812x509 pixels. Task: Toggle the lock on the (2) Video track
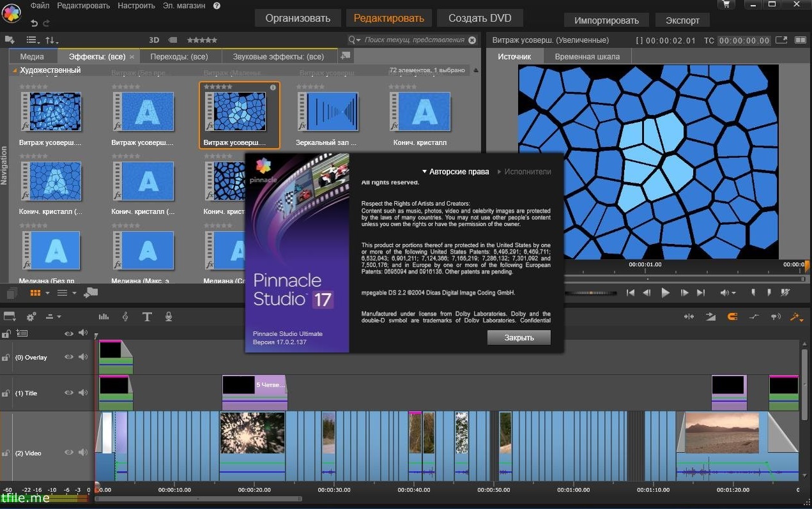click(x=6, y=453)
